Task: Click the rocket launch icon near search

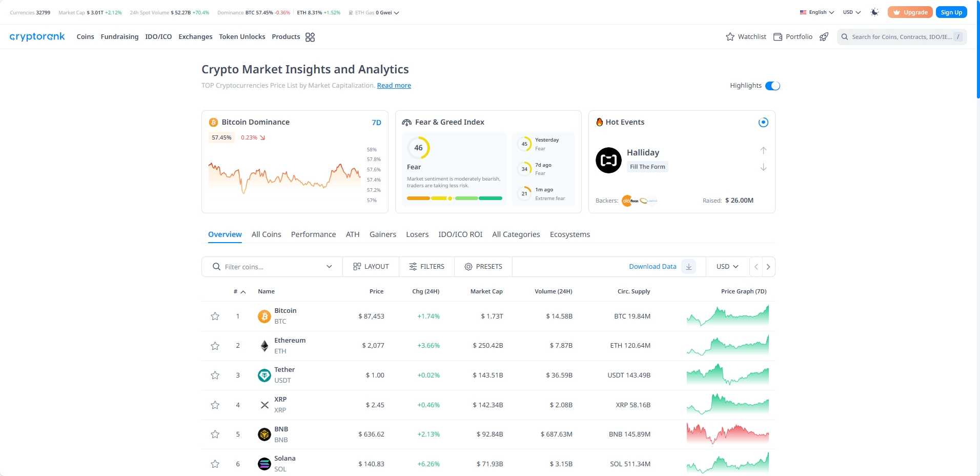Action: [824, 36]
